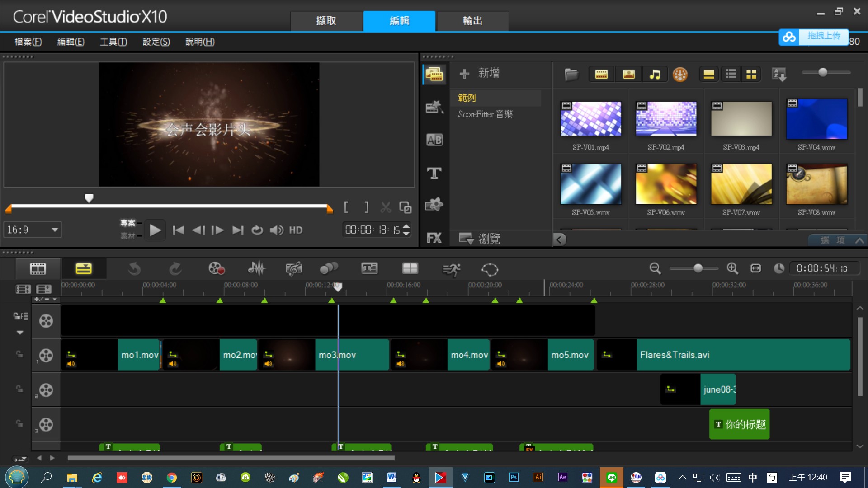Open the Time Remapping tool
Image resolution: width=868 pixels, height=488 pixels.
coord(451,269)
